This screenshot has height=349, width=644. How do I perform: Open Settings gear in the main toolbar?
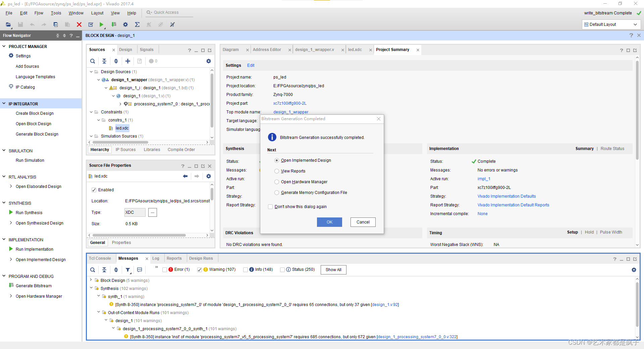pyautogui.click(x=125, y=24)
